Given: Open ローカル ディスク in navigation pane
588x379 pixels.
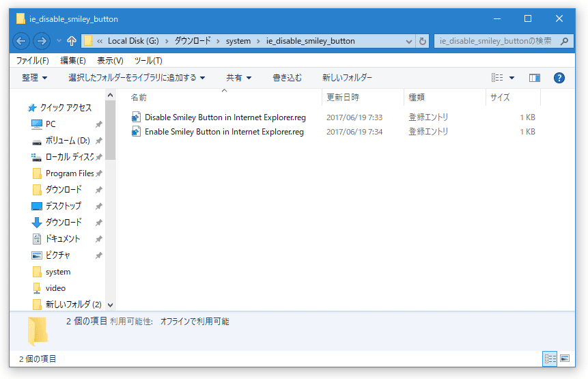Looking at the screenshot, I should pos(70,157).
